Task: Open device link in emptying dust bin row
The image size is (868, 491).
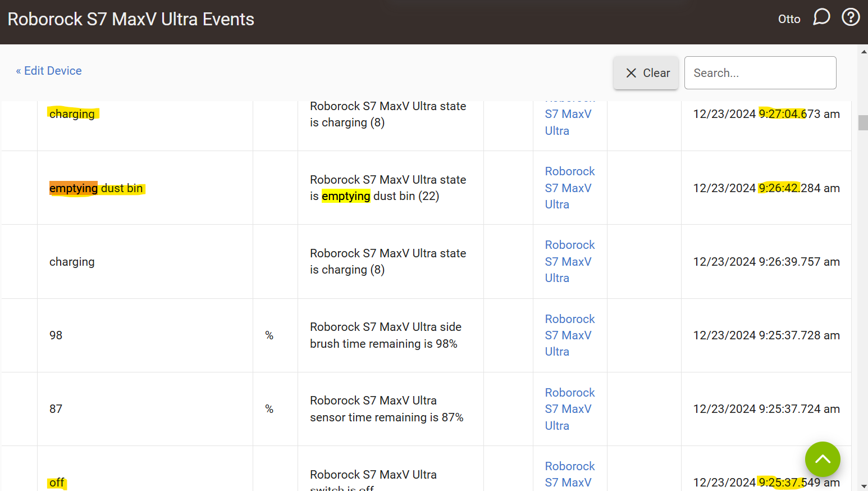Action: pyautogui.click(x=569, y=188)
